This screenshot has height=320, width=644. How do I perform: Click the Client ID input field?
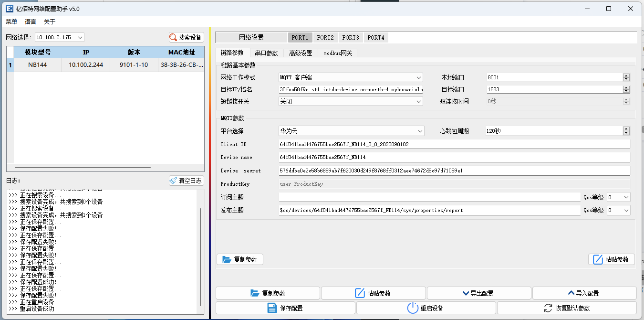click(454, 144)
